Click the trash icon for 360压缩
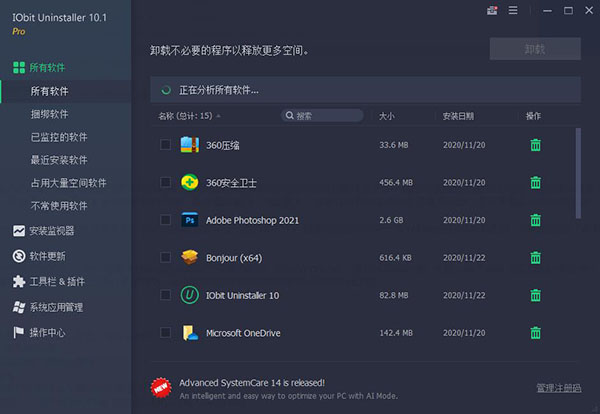This screenshot has width=600, height=414. tap(535, 145)
